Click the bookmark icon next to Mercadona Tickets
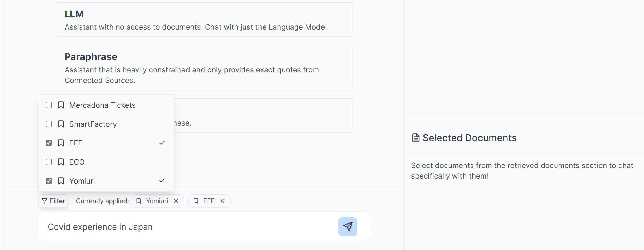This screenshot has height=250, width=644. [61, 105]
